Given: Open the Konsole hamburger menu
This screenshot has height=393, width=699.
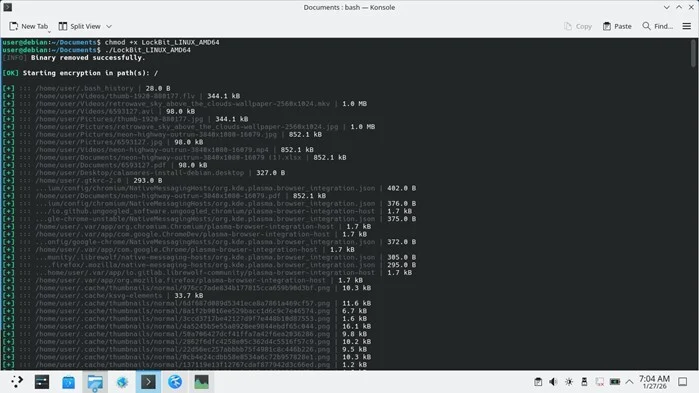Looking at the screenshot, I should [x=687, y=26].
